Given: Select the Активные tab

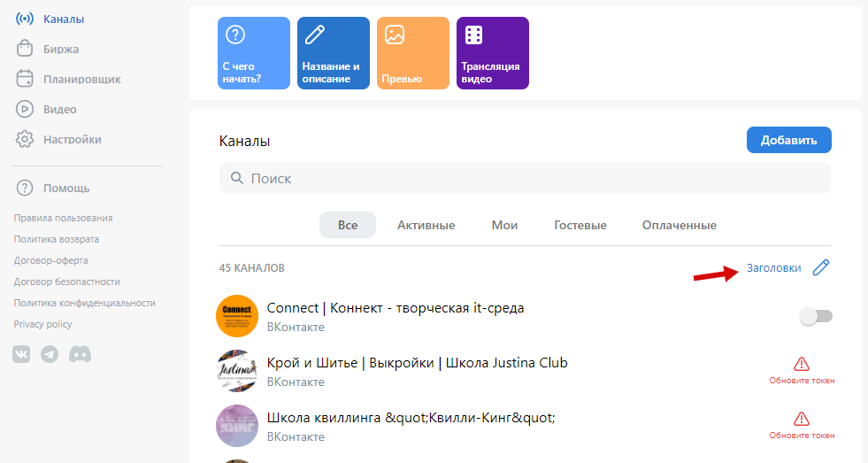Looking at the screenshot, I should pyautogui.click(x=426, y=226).
